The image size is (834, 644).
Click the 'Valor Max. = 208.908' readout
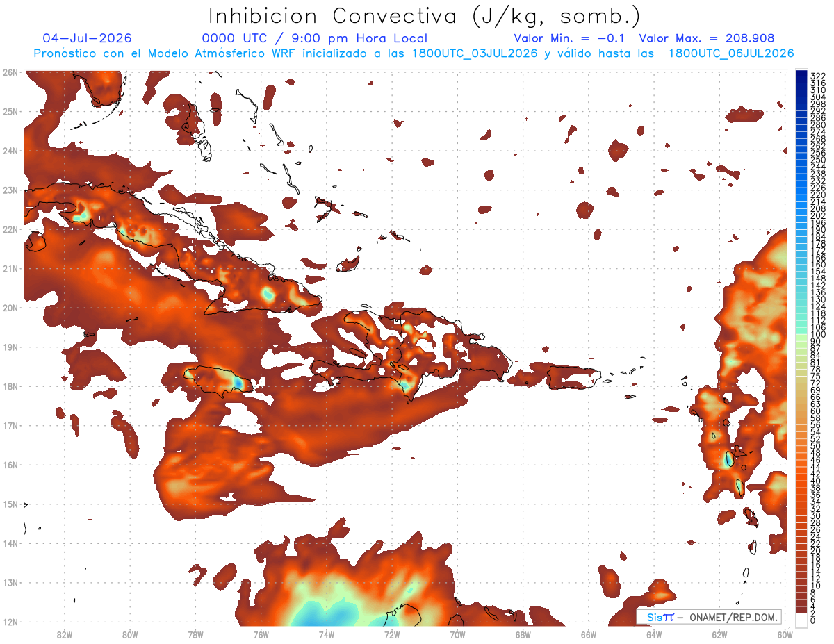coord(707,38)
